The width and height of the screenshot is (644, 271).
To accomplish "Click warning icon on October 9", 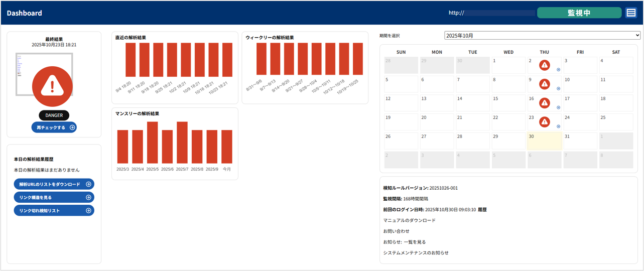I will coord(545,84).
